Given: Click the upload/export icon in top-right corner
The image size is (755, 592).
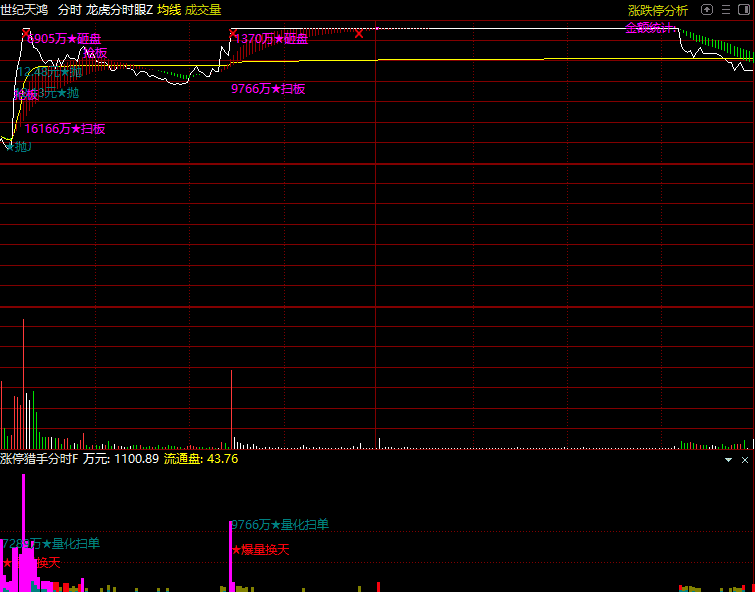Looking at the screenshot, I should (708, 10).
